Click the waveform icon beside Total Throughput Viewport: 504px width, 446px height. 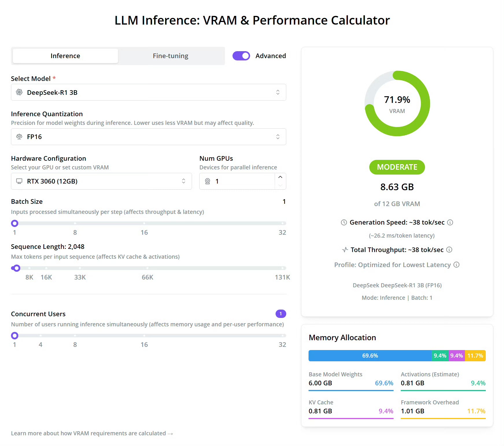(x=344, y=250)
